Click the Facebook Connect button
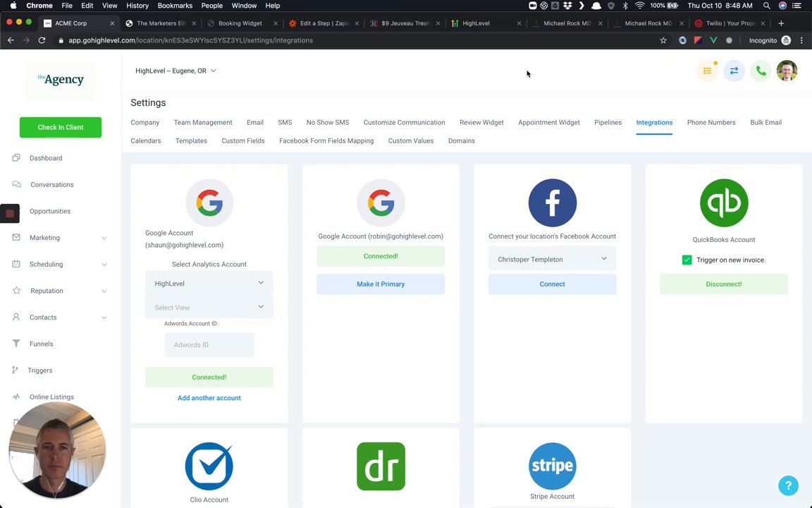812x508 pixels. pos(552,284)
